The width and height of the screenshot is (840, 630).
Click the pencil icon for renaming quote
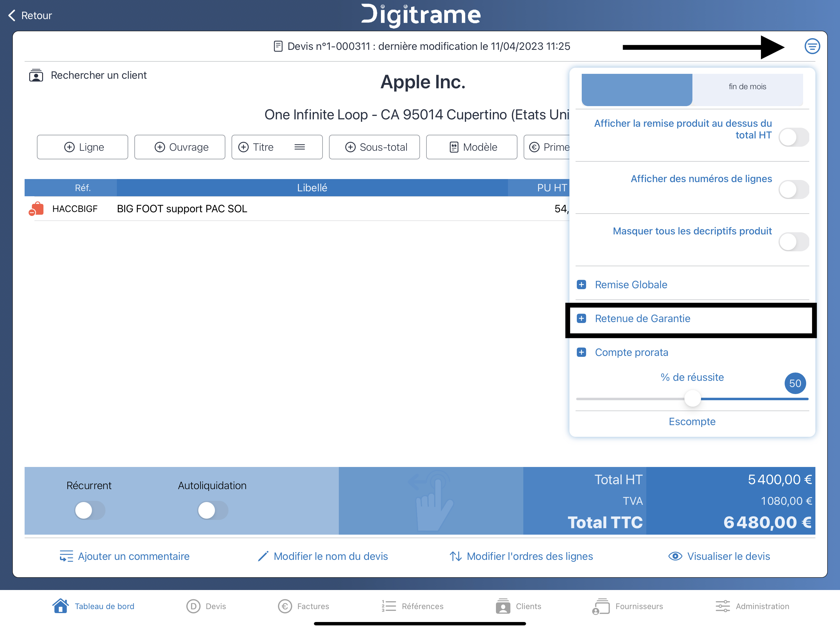pos(263,556)
